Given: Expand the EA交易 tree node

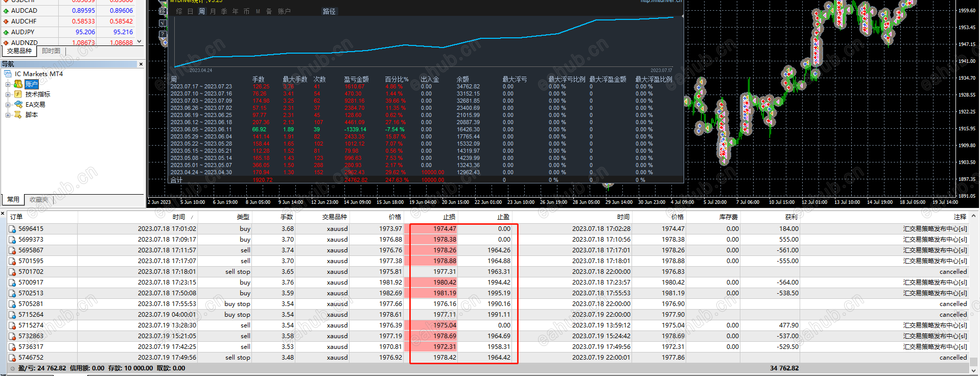Looking at the screenshot, I should point(8,105).
